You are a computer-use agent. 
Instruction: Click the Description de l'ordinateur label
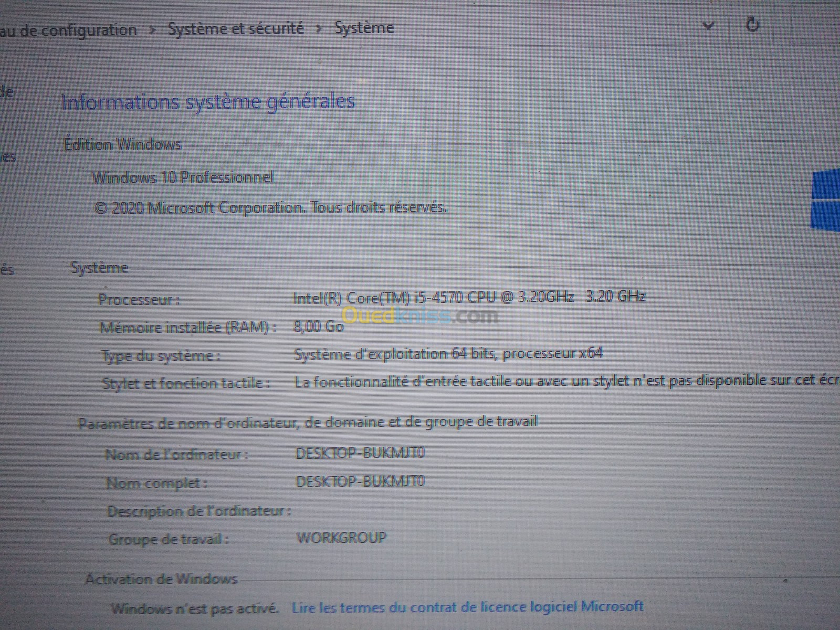tap(199, 511)
